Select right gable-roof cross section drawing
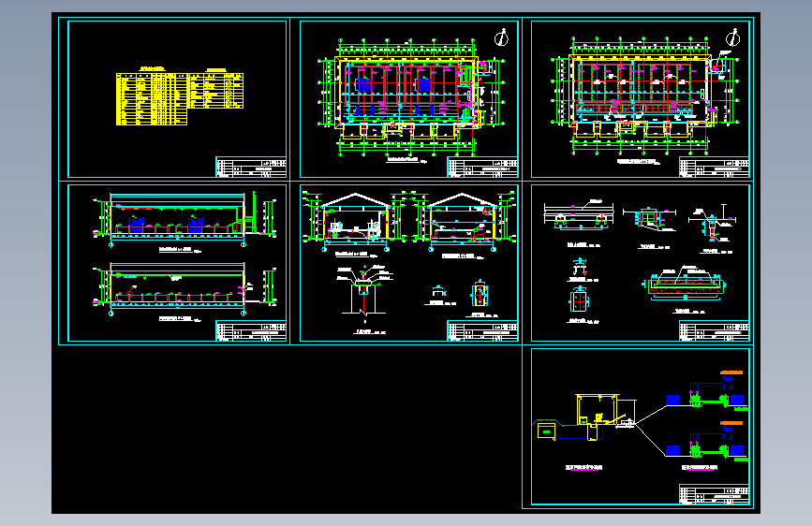The image size is (812, 526). [463, 222]
